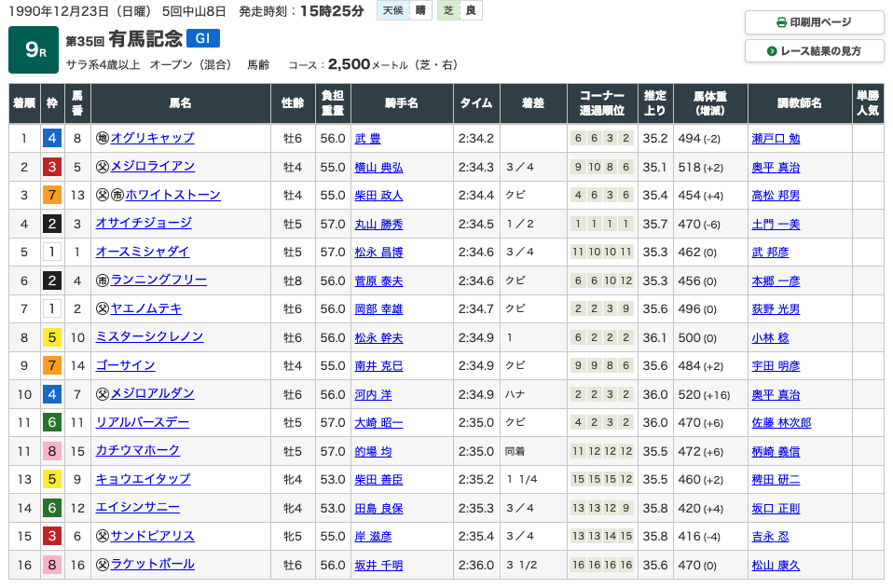
Task: Click the orange frame 7 badge beside ゴーサイン
Action: tap(52, 366)
